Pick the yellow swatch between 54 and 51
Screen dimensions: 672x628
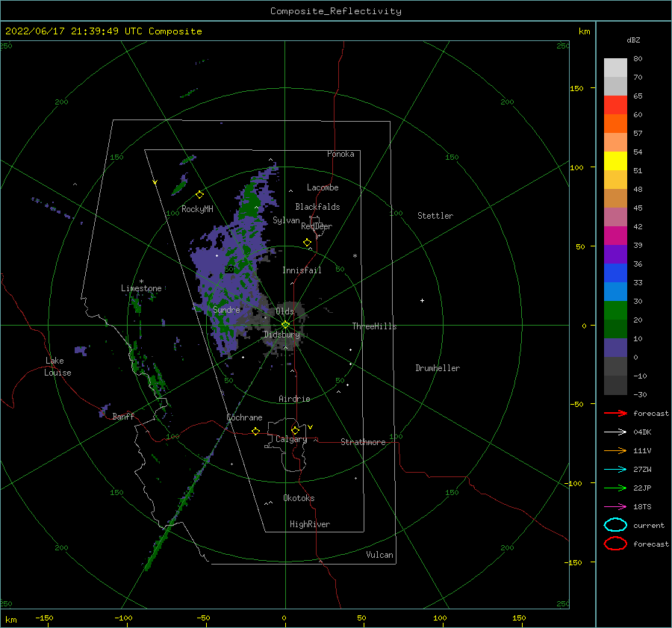pos(615,161)
